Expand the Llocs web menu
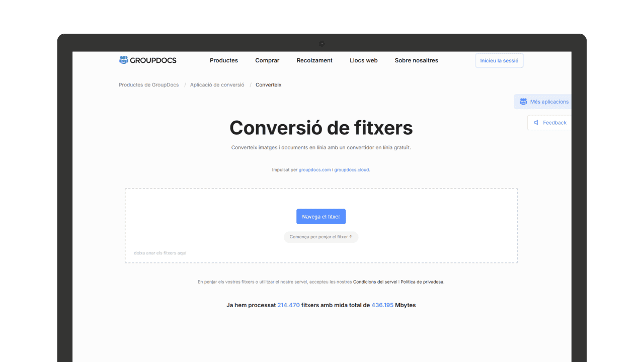Viewport: 644px width, 362px height. [x=363, y=60]
